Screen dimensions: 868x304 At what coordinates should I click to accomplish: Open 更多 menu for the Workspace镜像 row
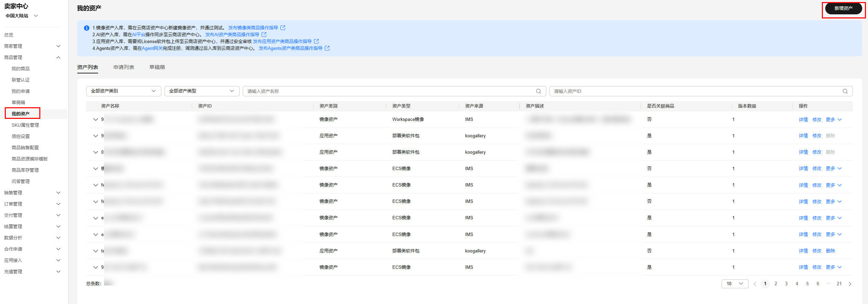[833, 120]
